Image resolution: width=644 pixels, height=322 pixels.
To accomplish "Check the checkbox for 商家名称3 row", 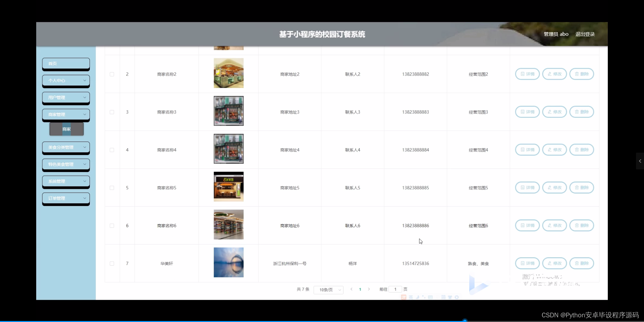I will pyautogui.click(x=112, y=112).
